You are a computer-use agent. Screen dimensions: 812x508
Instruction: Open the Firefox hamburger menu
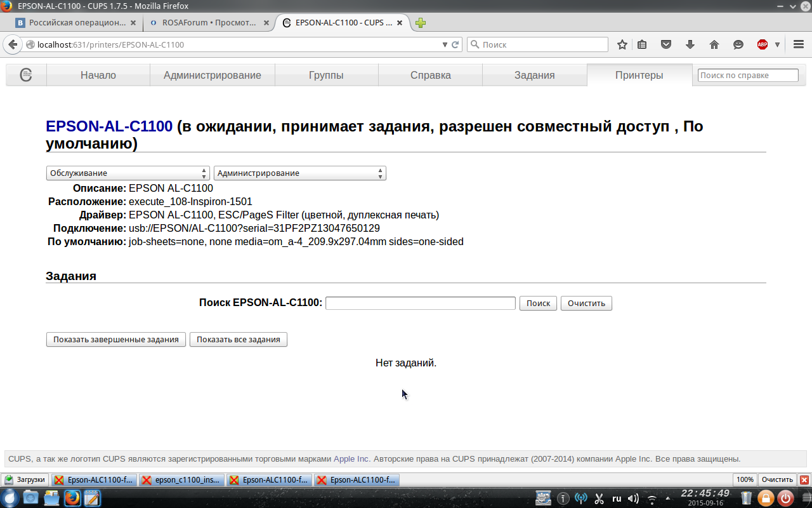(798, 44)
